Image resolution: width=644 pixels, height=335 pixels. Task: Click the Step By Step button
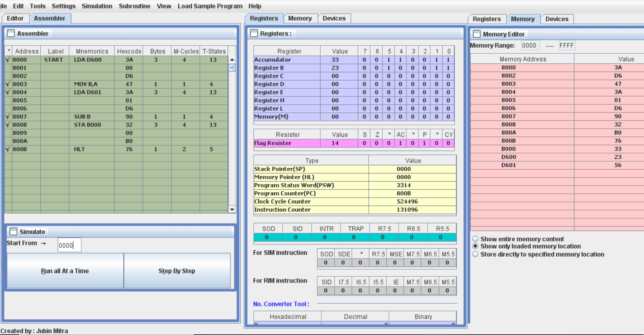[177, 271]
